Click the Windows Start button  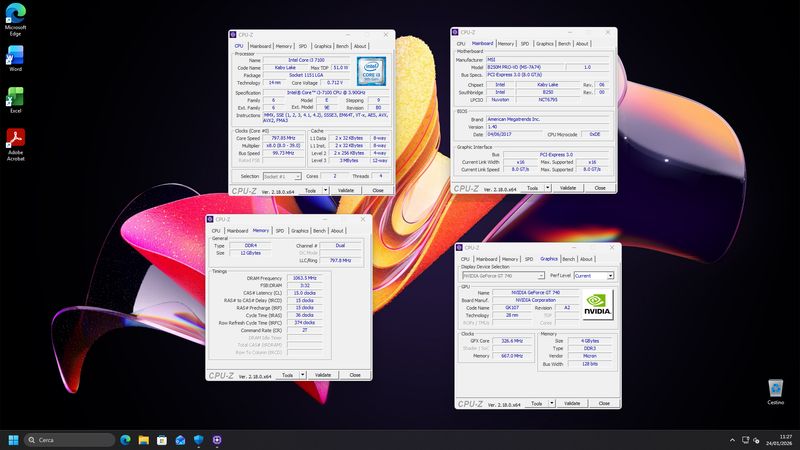[14, 440]
